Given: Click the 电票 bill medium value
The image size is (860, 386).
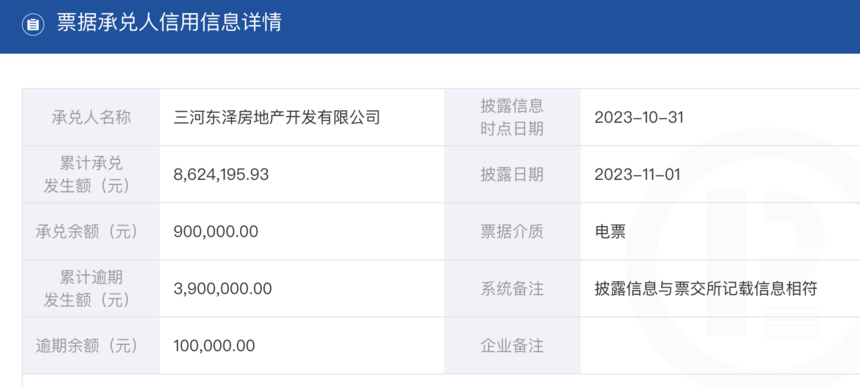Looking at the screenshot, I should coord(610,232).
